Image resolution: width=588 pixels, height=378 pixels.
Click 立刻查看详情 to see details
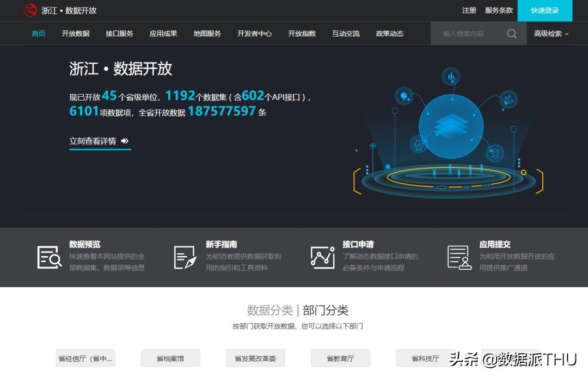(x=100, y=140)
